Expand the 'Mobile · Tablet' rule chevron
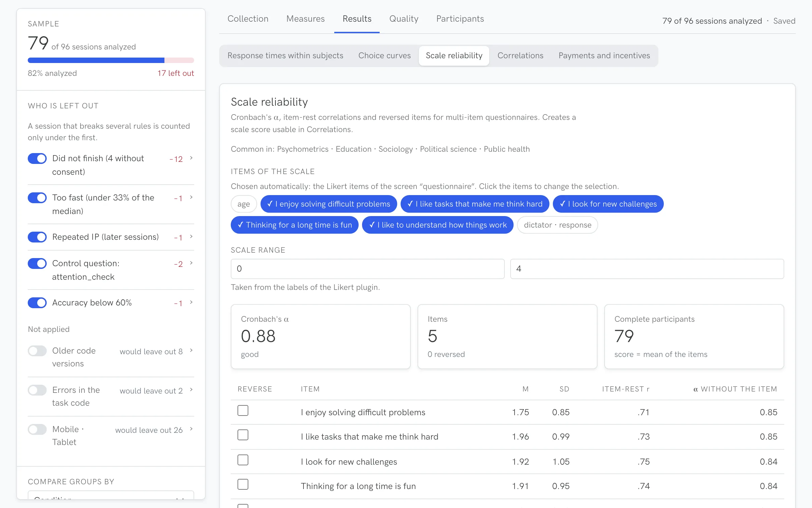Screen dimensions: 812x508 [191, 429]
